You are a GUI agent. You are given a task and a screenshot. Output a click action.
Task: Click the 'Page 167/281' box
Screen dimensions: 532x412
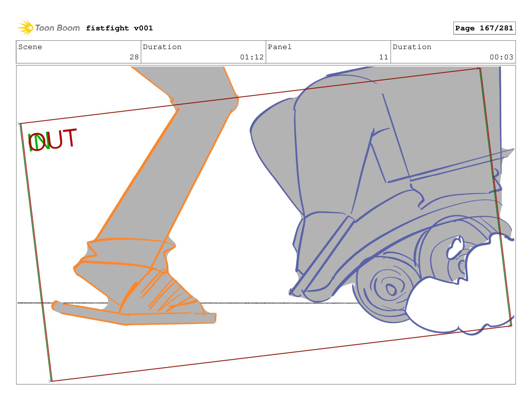point(484,28)
